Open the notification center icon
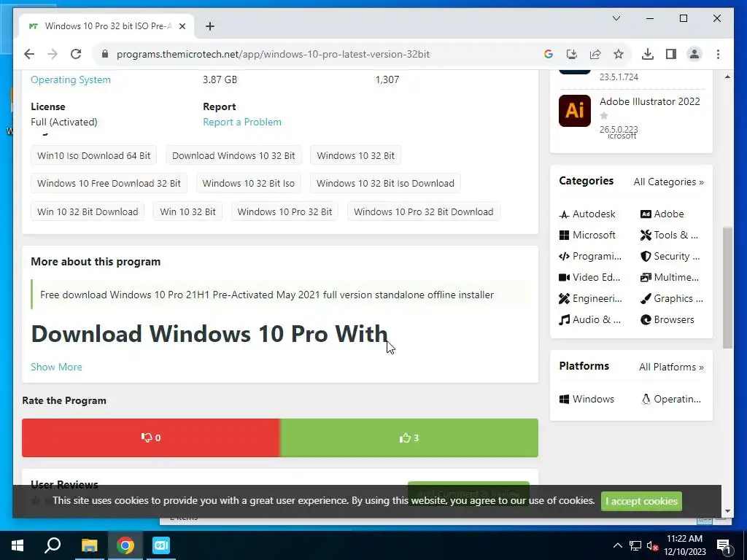The image size is (747, 560). tap(724, 546)
